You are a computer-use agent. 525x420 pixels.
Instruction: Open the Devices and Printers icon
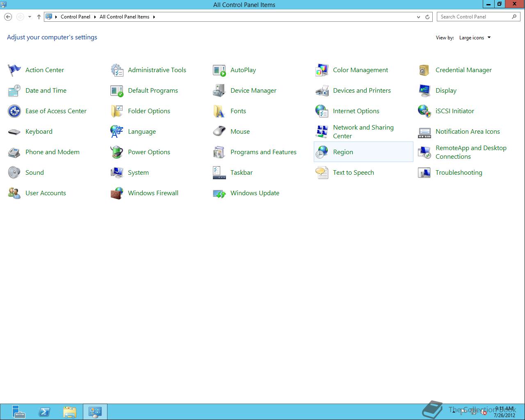pos(322,91)
